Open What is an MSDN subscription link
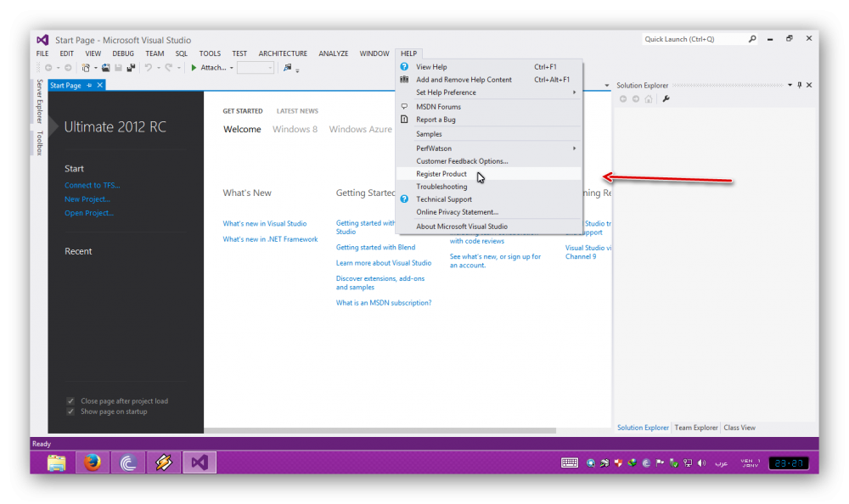849x504 pixels. (384, 303)
